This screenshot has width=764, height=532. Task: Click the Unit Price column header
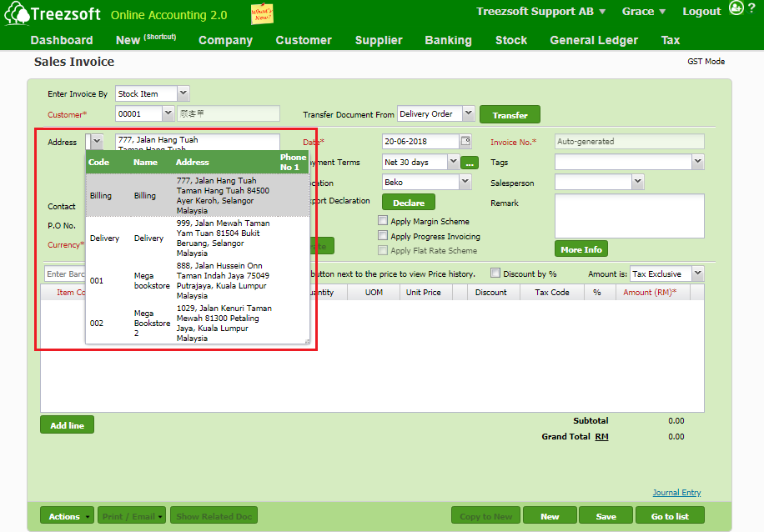[x=424, y=292]
